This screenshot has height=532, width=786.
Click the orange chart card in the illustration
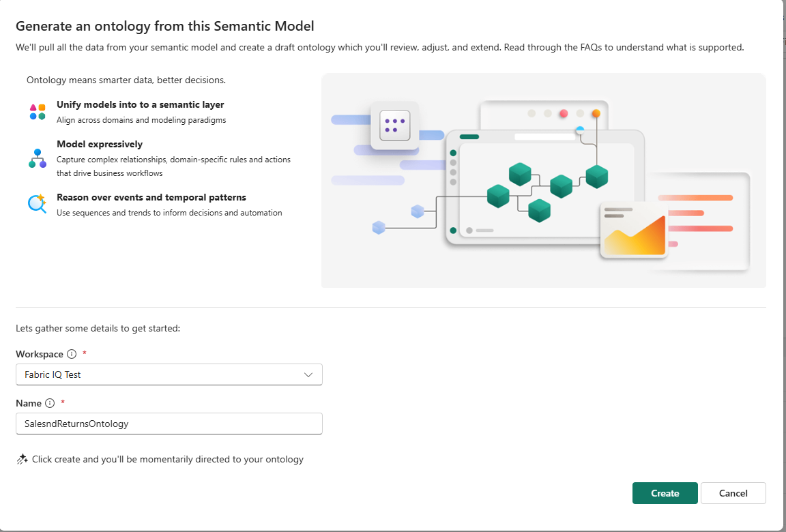[x=634, y=228]
